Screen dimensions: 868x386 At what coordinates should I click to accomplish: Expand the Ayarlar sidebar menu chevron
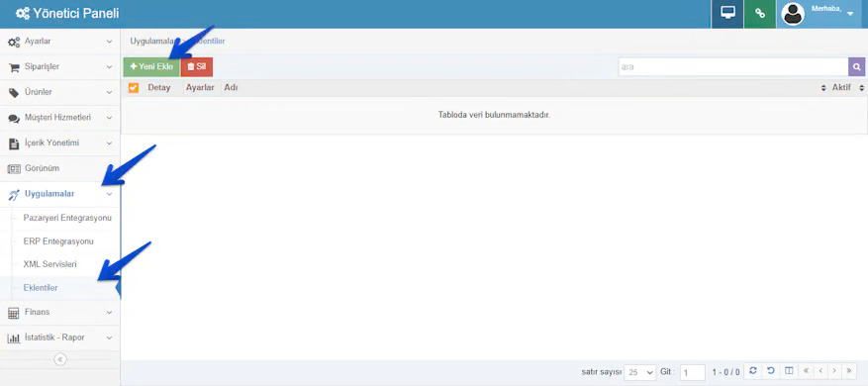(x=109, y=43)
